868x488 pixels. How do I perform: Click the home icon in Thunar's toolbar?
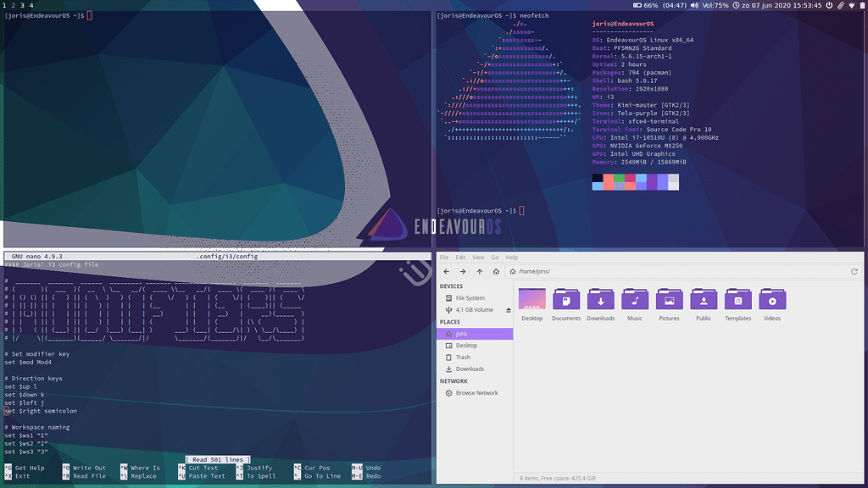point(495,271)
